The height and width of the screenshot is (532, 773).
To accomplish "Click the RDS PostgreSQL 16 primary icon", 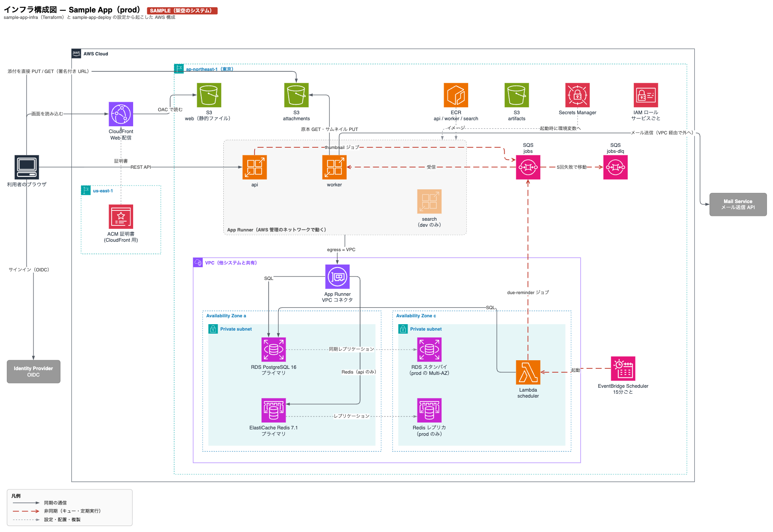I will point(274,350).
